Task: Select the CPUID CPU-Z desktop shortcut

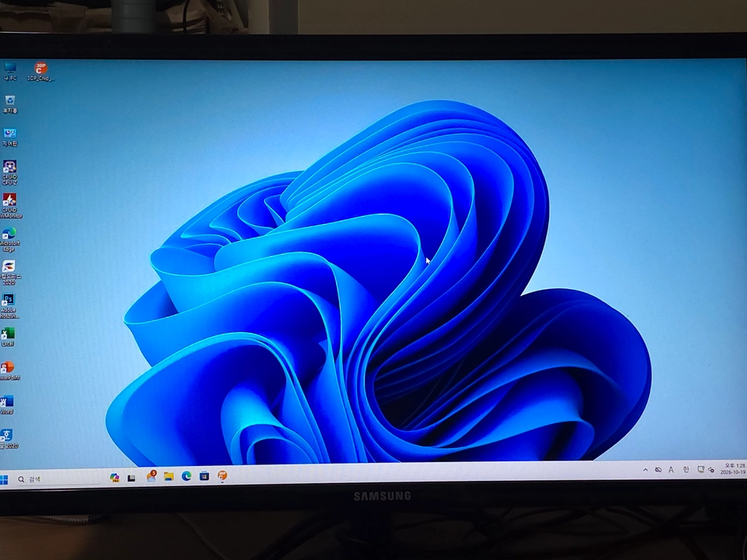Action: (x=10, y=172)
